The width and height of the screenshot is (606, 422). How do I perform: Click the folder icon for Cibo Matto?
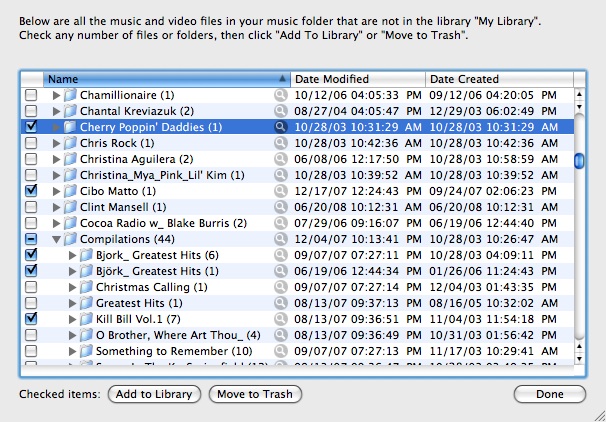[x=70, y=191]
